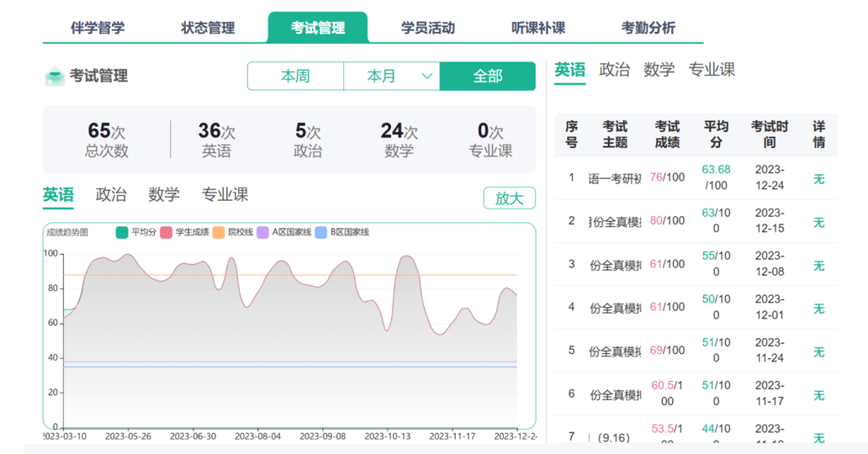Image resolution: width=868 pixels, height=454 pixels.
Task: Toggle 学生成绩 legend pink swatch
Action: click(166, 233)
